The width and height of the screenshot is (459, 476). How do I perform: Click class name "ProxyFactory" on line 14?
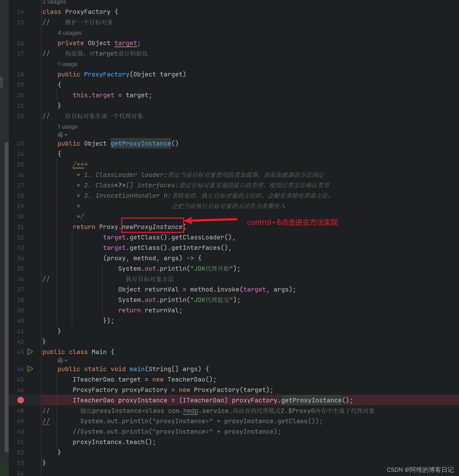(88, 12)
